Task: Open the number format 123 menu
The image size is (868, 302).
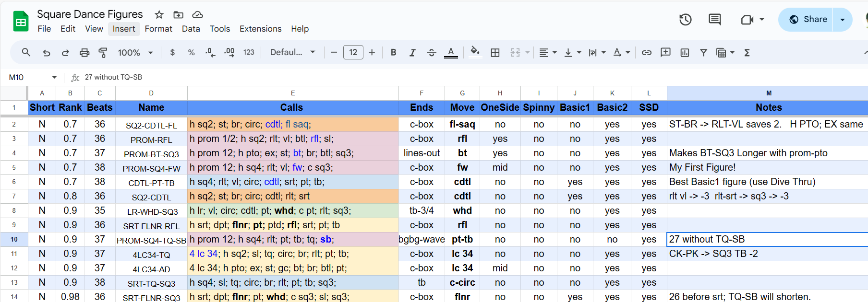Action: coord(249,52)
